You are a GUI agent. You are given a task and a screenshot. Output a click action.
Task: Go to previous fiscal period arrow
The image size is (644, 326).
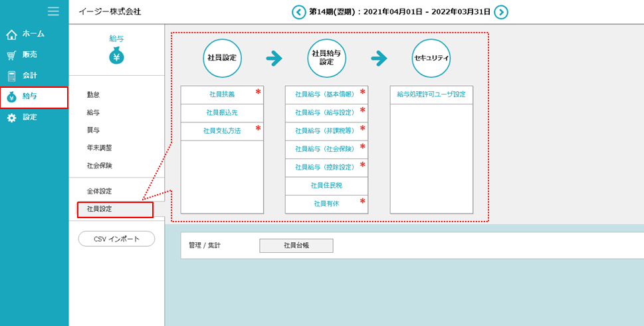[299, 12]
